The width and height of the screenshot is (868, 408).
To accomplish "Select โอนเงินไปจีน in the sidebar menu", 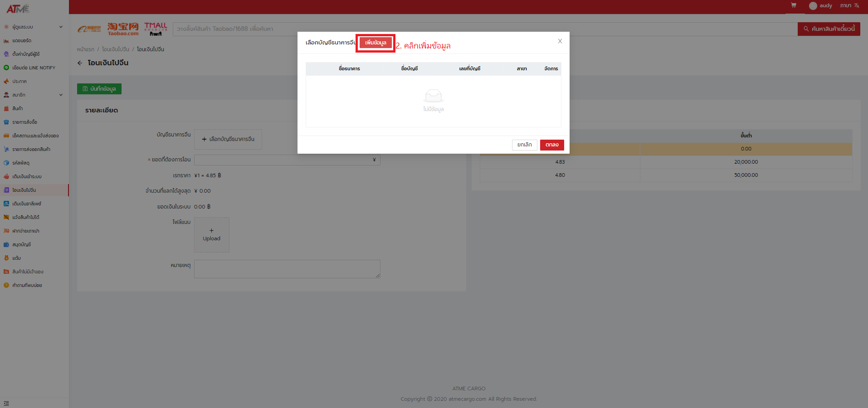I will point(24,190).
